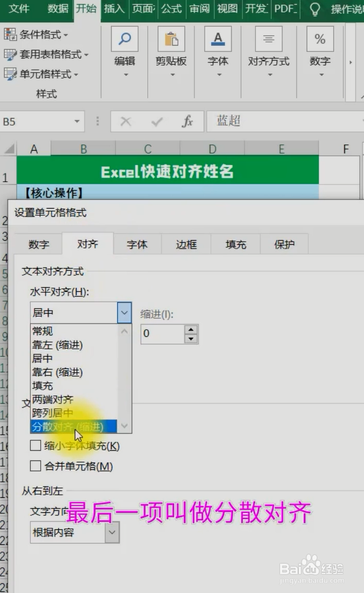Viewport: 364px width, 593px height.
Task: Click the 单元格样式 cell styles icon
Action: (10, 74)
